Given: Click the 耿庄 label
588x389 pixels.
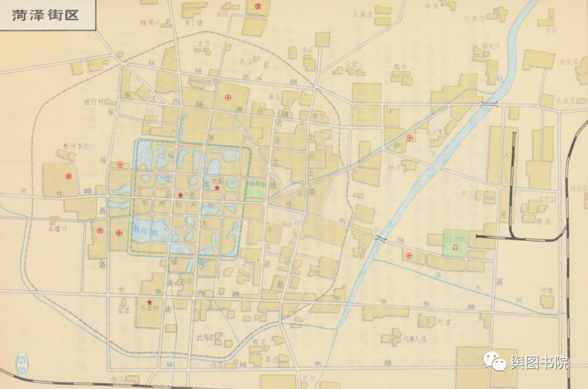Looking at the screenshot, I should coord(543,221).
